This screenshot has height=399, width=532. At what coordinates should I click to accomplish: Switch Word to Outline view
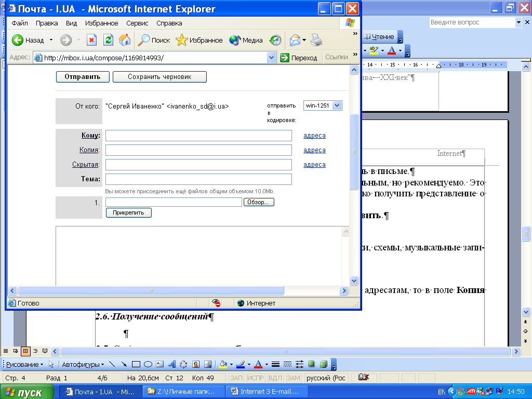pos(35,351)
